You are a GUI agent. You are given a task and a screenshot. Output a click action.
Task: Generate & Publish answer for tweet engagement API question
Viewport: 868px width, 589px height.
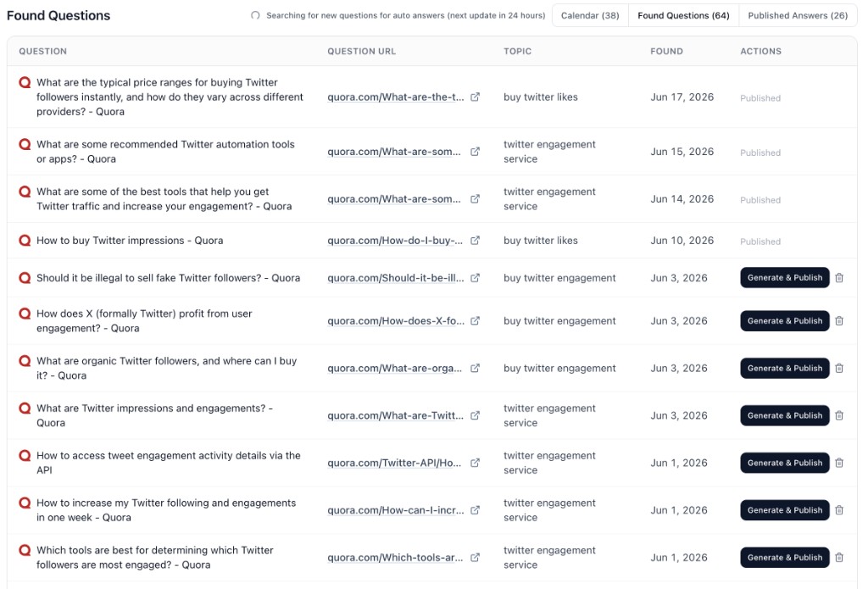(x=784, y=463)
